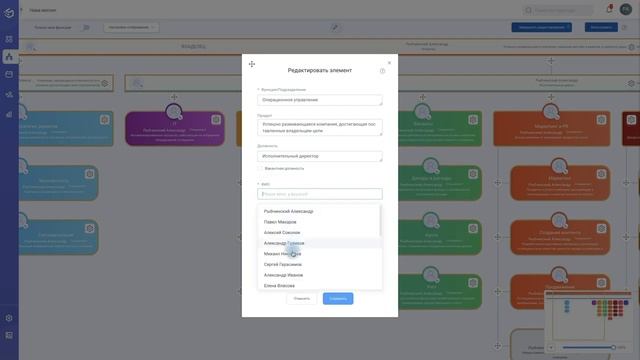Select Сергей Герасимов from the list
Screen dimensions: 640x360
pyautogui.click(x=320, y=264)
